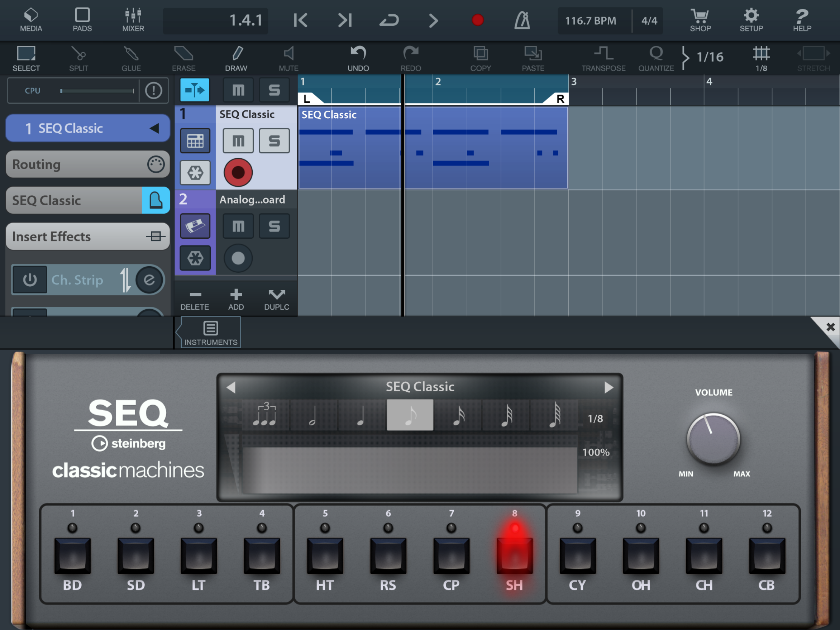Screen dimensions: 840x630
Task: Choose the DRAW tool
Action: 236,59
